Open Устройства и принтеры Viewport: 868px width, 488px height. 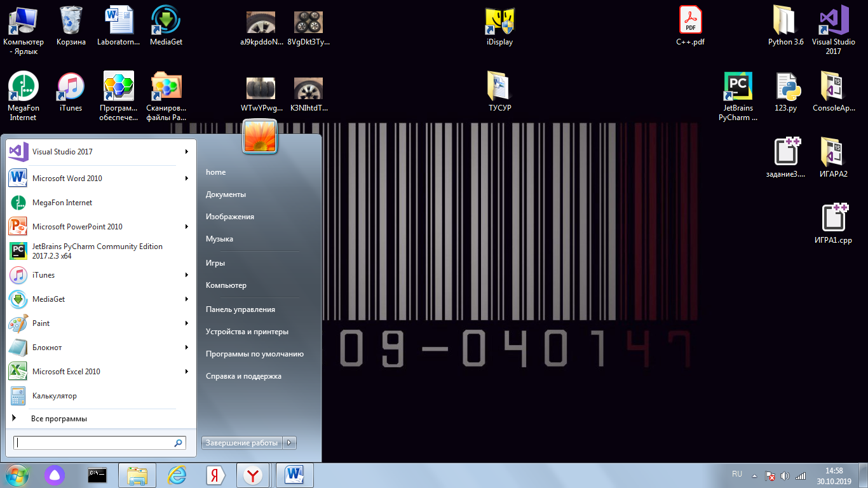tap(247, 332)
